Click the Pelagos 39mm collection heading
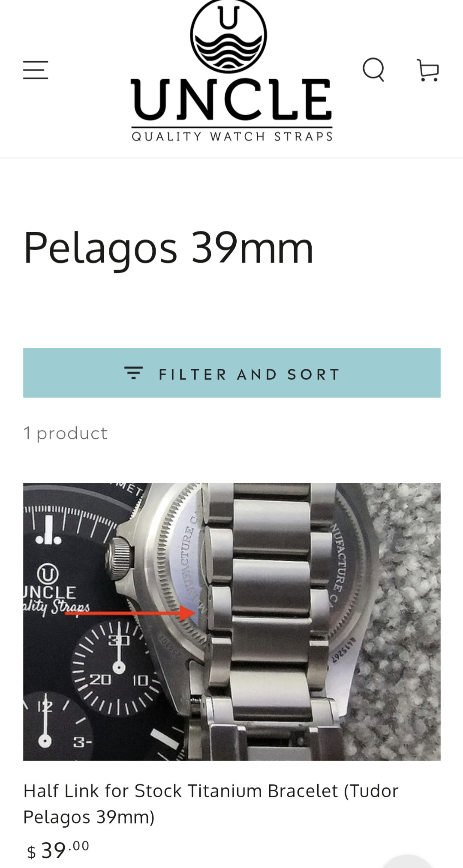The height and width of the screenshot is (868, 463). [168, 248]
